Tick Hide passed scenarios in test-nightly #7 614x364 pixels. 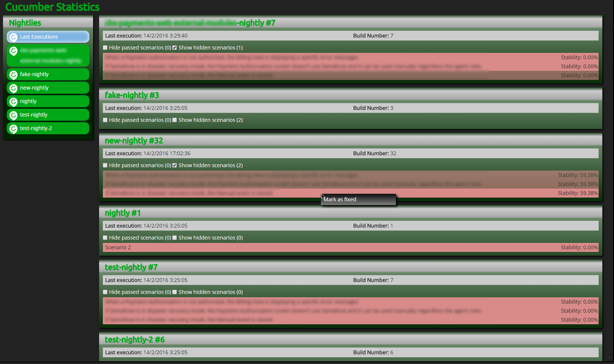pos(105,292)
